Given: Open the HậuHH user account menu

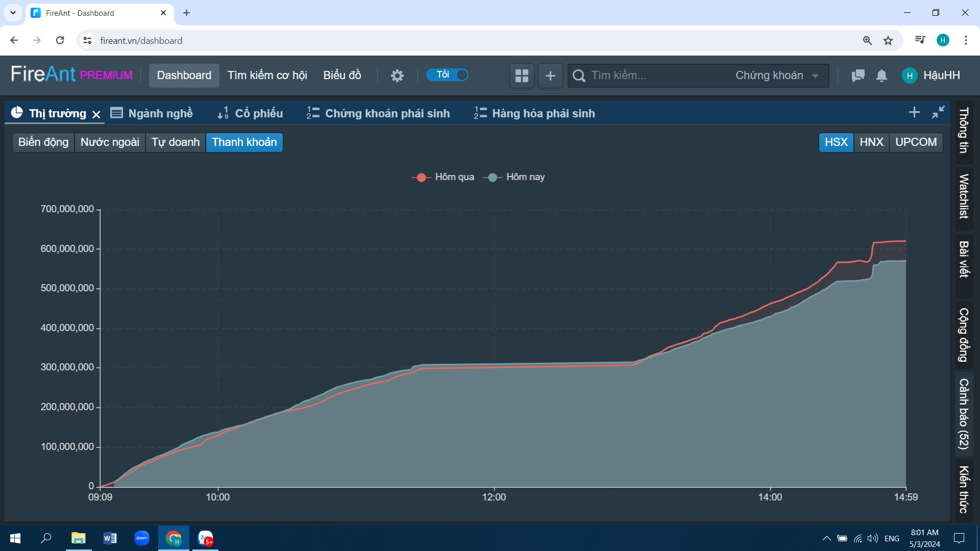Looking at the screenshot, I should coord(932,76).
